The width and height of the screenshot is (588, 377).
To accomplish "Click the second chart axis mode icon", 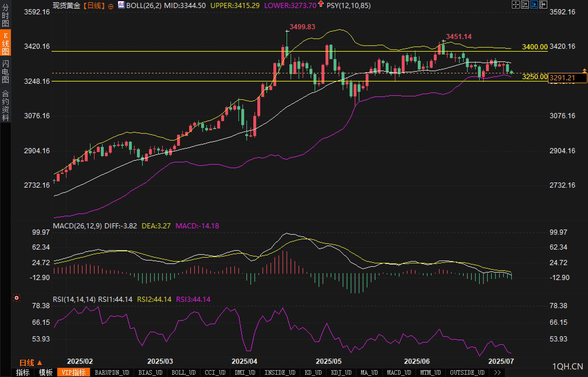I will pos(525,5).
